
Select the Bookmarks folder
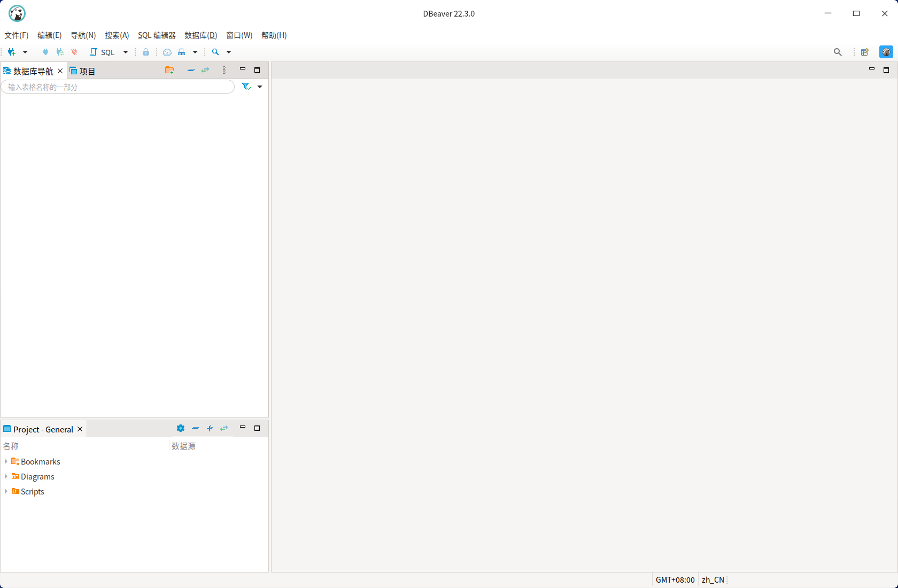(36, 462)
